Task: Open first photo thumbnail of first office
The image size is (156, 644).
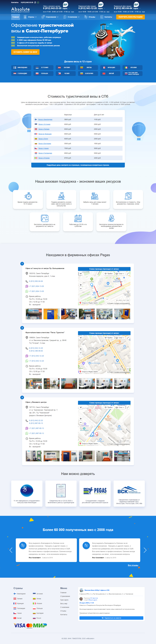Action: coord(34,314)
